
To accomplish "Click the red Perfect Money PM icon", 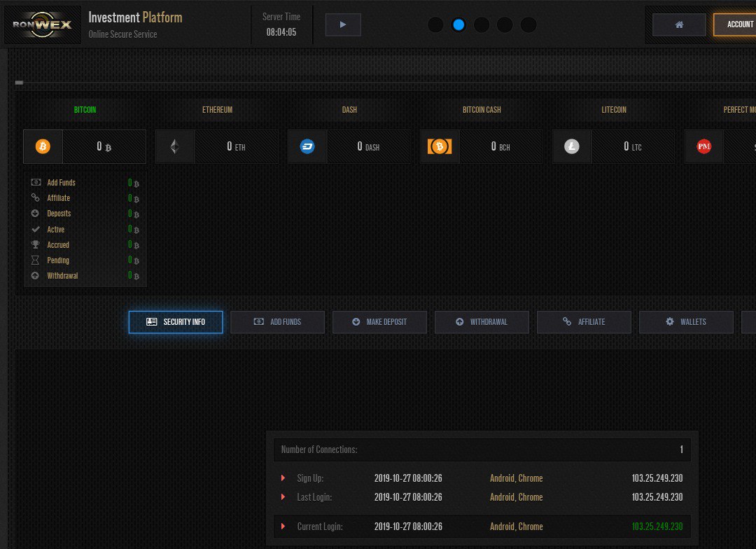I will (x=704, y=146).
